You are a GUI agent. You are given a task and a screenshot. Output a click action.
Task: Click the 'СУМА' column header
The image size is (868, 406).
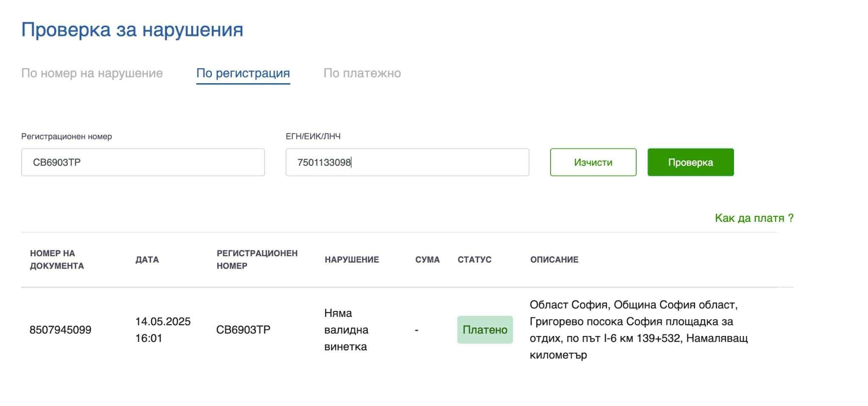427,260
